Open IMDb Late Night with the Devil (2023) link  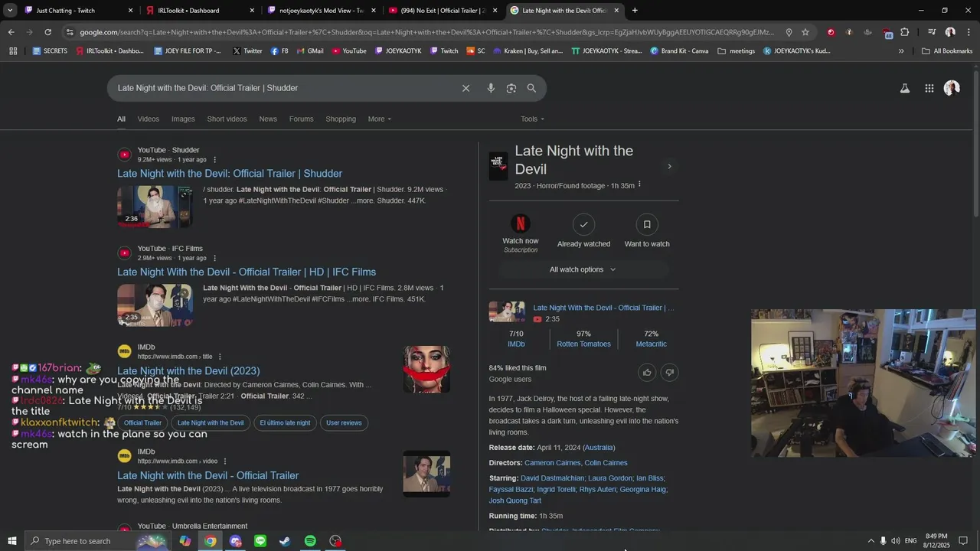point(188,370)
